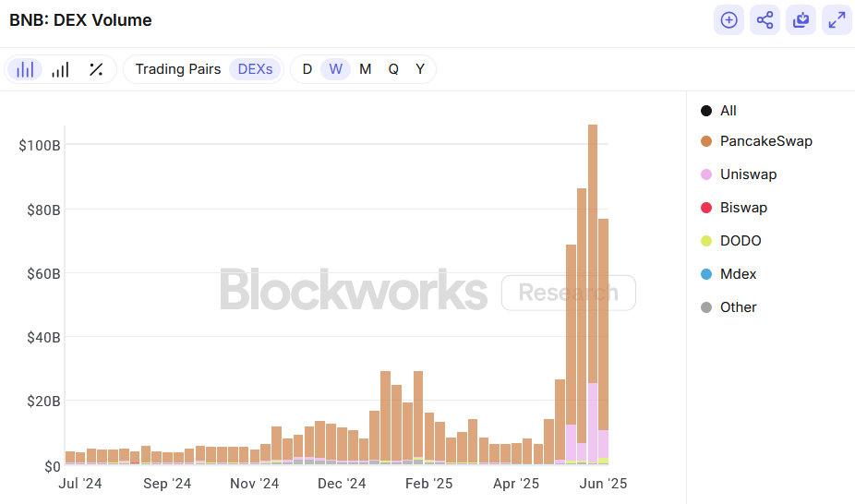Switch to Trading Pairs breakdown

(x=178, y=69)
